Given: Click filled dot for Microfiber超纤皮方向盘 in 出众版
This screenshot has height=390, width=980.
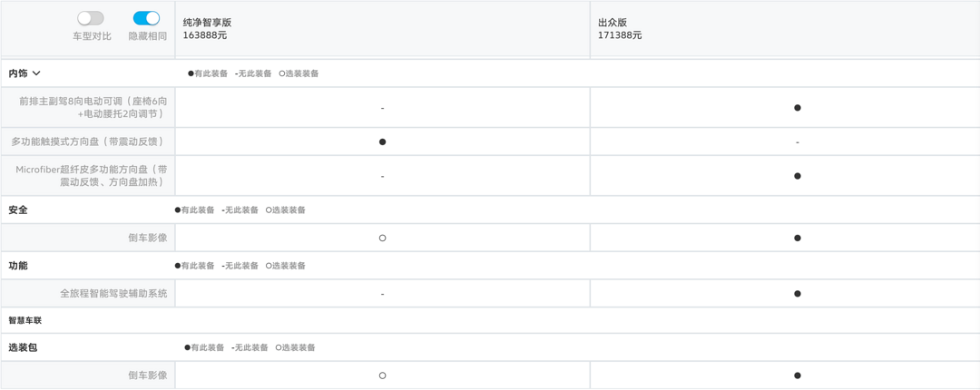Looking at the screenshot, I should (798, 176).
